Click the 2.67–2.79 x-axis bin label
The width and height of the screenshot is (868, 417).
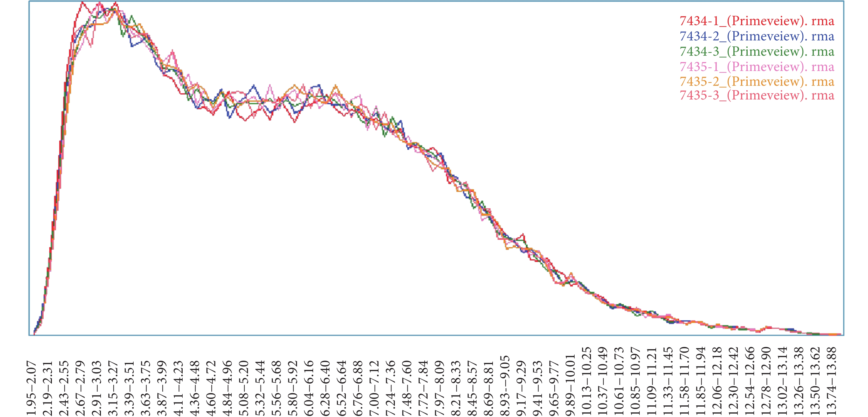pos(80,388)
